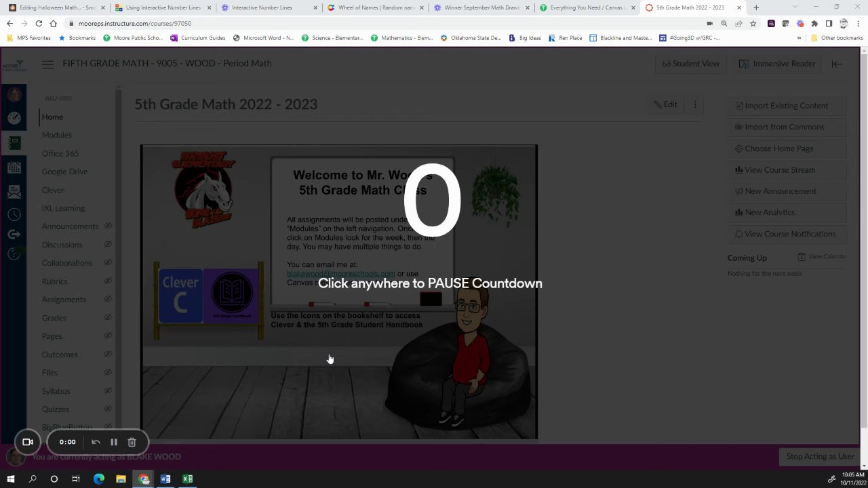868x488 pixels.
Task: Open the Chrome extensions puzzle icon
Action: pyautogui.click(x=814, y=23)
